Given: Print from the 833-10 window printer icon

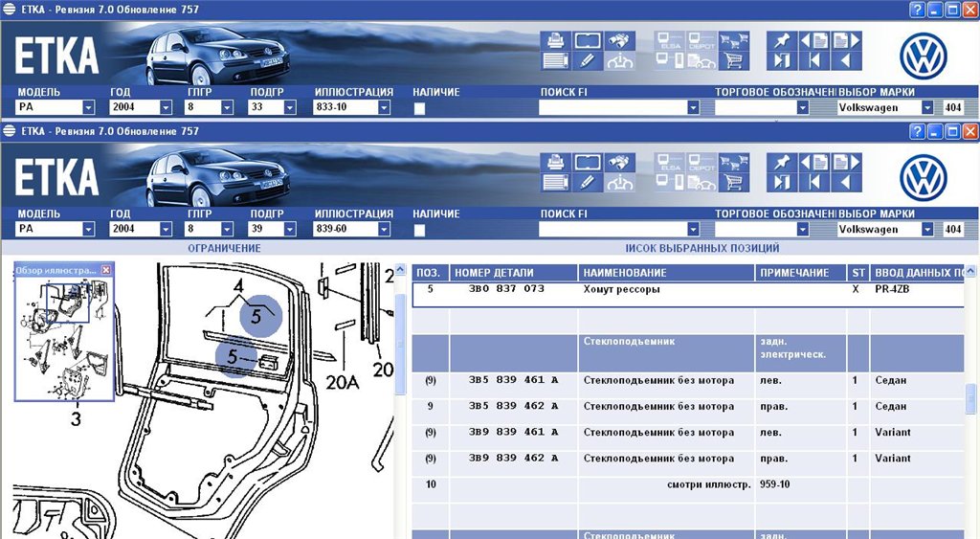Looking at the screenshot, I should click(555, 40).
